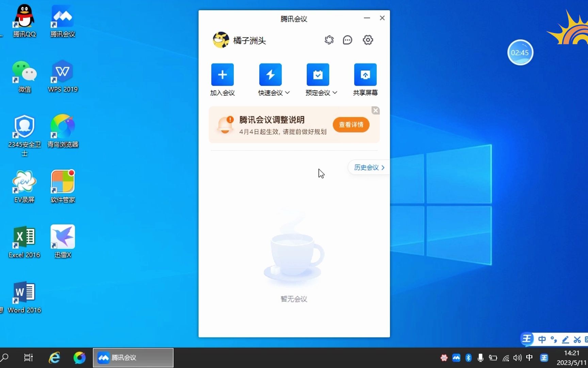Click the 腾讯会议调整说明 notice title
Screen dimensions: 588x368
(x=272, y=120)
